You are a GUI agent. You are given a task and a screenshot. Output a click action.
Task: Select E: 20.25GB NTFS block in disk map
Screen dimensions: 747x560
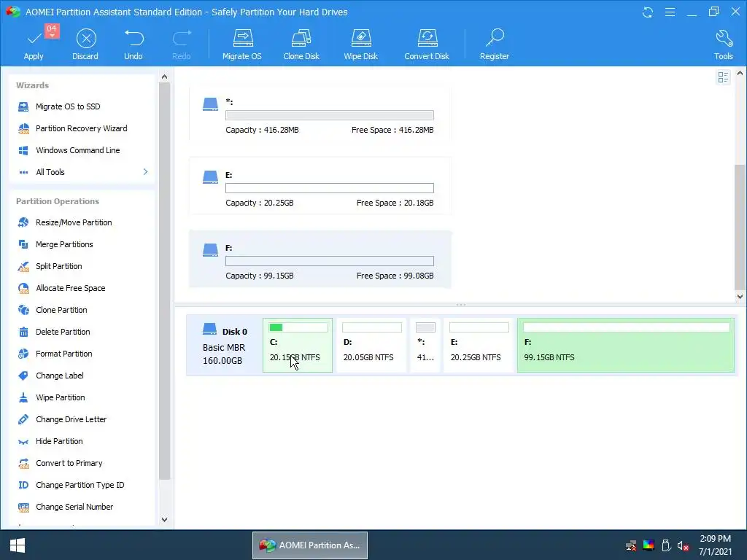coord(479,345)
